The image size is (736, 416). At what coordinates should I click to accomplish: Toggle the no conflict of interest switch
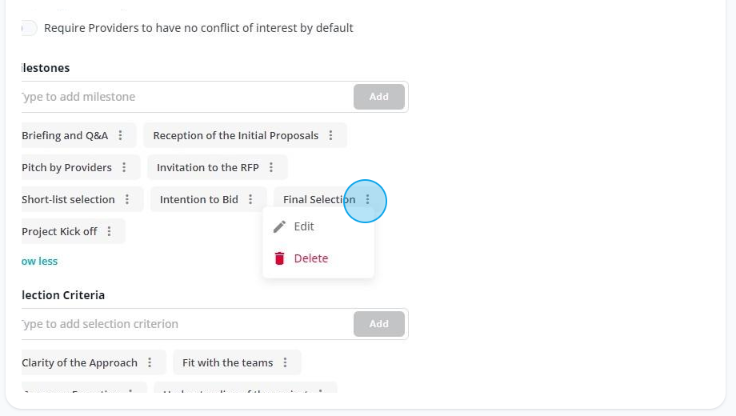click(x=29, y=28)
